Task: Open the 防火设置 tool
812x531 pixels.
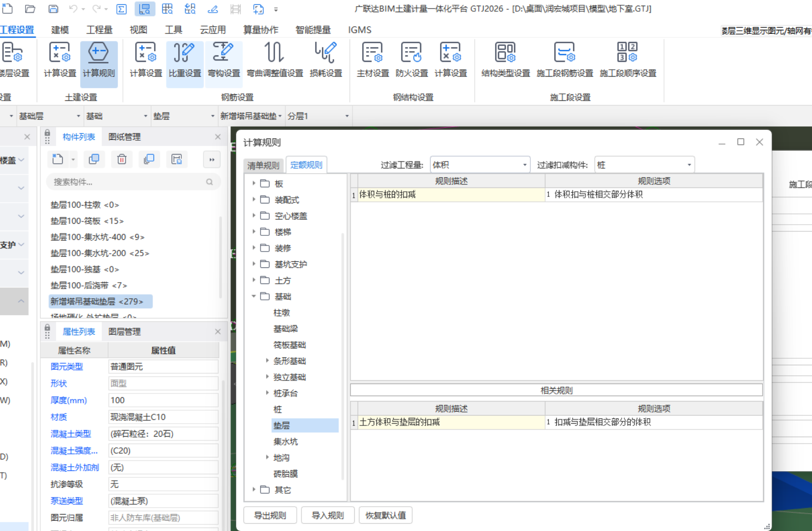Action: pyautogui.click(x=411, y=61)
